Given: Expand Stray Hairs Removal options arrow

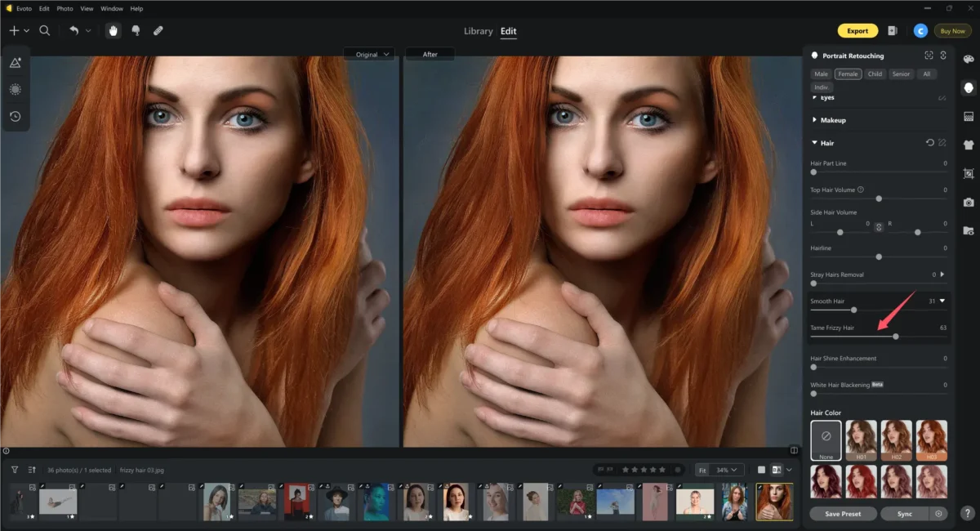Looking at the screenshot, I should coord(942,274).
